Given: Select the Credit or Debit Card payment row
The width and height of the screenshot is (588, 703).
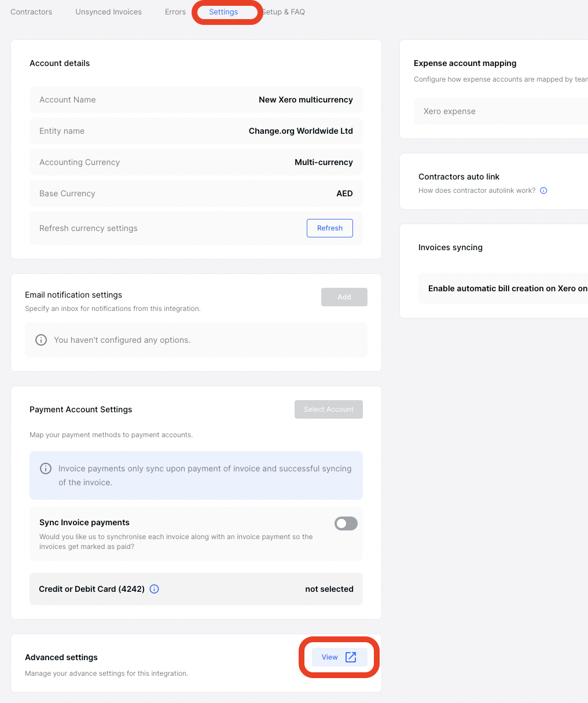Looking at the screenshot, I should tap(196, 588).
